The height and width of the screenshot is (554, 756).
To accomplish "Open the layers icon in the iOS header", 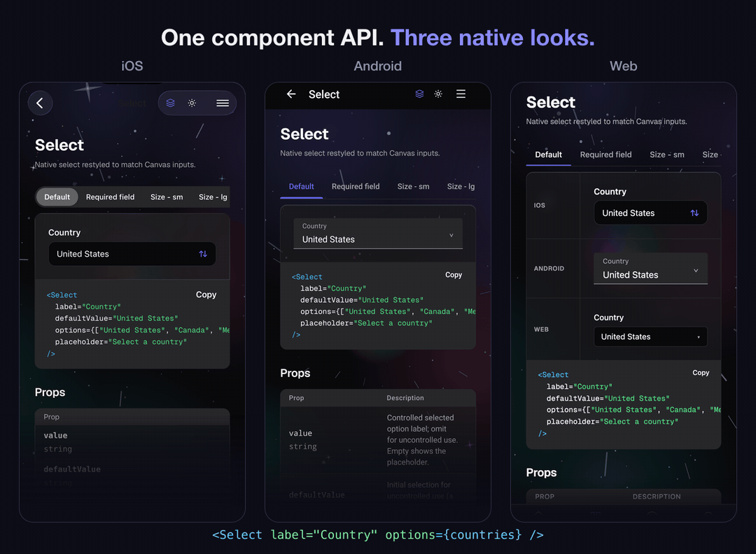I will (170, 103).
